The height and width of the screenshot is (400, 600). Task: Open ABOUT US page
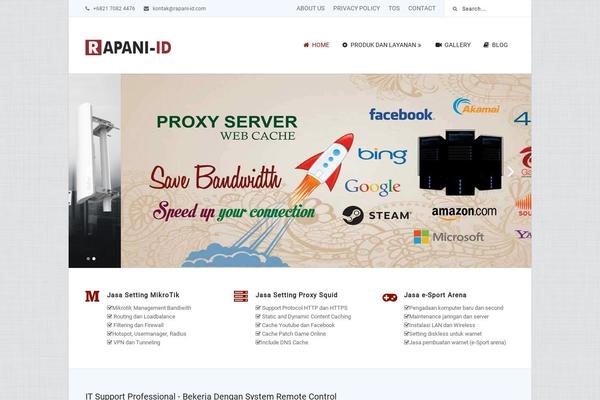310,8
